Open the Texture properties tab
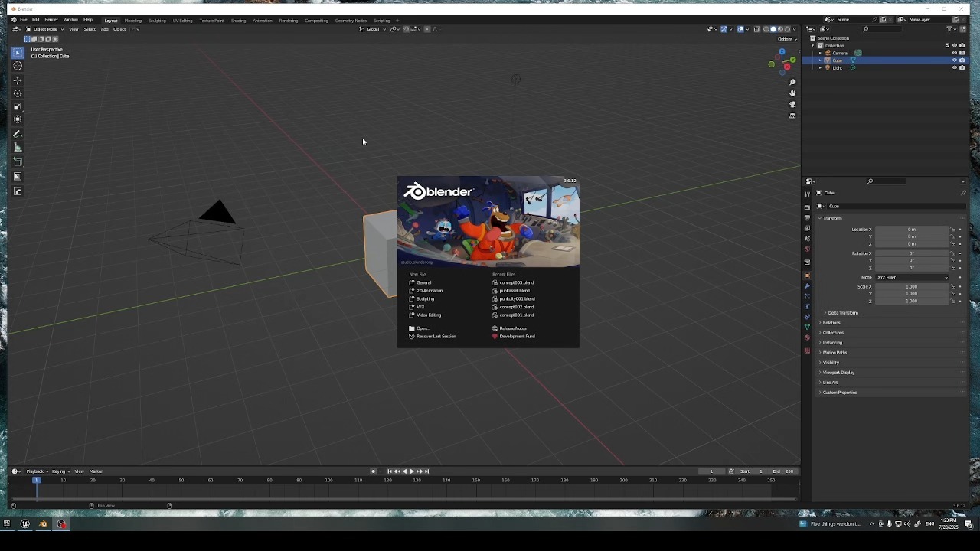Image resolution: width=980 pixels, height=551 pixels. pyautogui.click(x=807, y=350)
